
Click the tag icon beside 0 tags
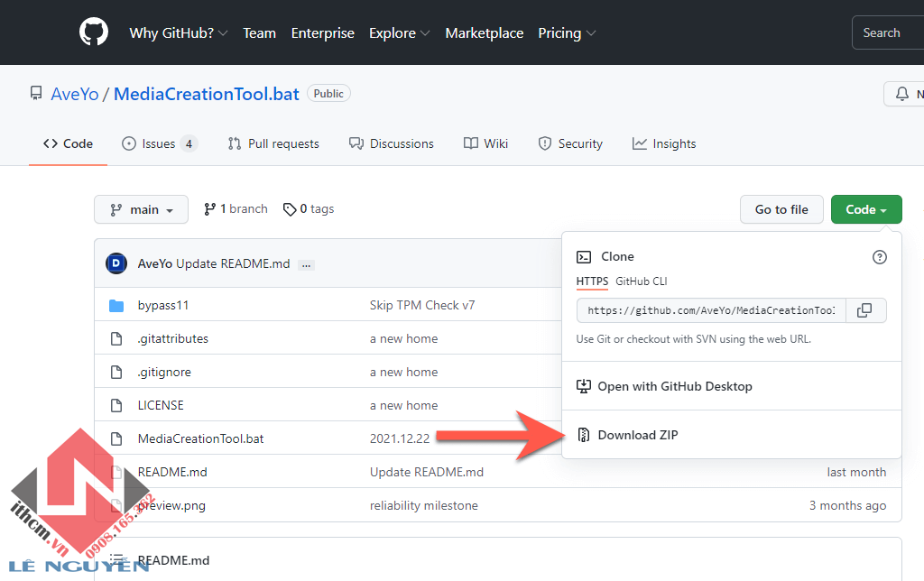[x=290, y=209]
